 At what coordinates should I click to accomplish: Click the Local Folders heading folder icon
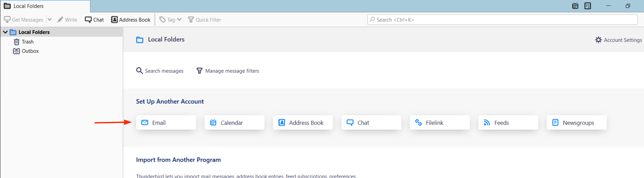[140, 40]
